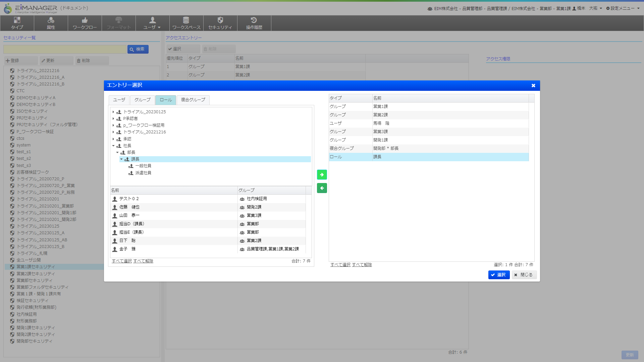The height and width of the screenshot is (362, 644).
Task: Select the user row 日下 聡
Action: click(208, 241)
